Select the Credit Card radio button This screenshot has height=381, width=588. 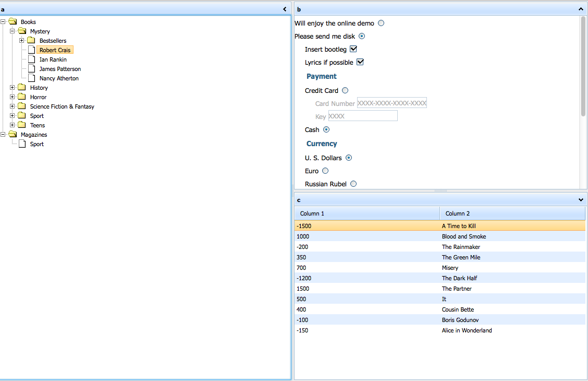[345, 90]
